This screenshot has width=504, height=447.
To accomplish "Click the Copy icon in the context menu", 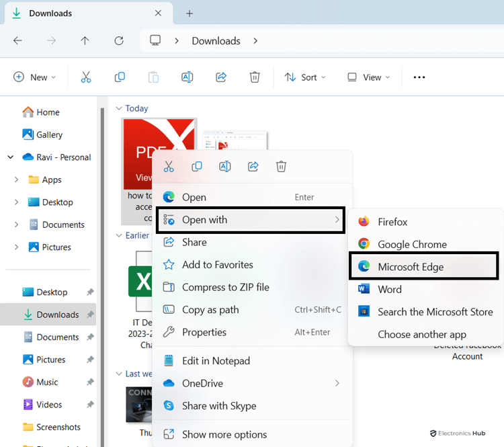I will coord(197,167).
